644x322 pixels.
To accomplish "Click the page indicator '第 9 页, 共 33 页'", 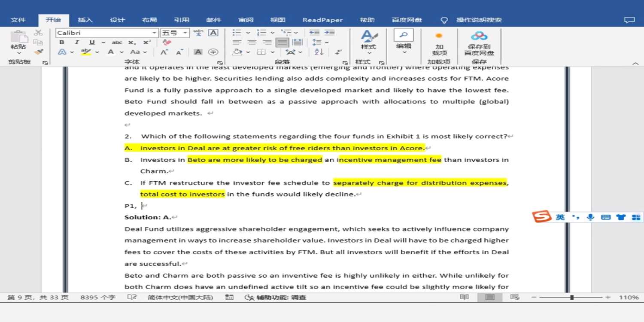I will pyautogui.click(x=38, y=297).
